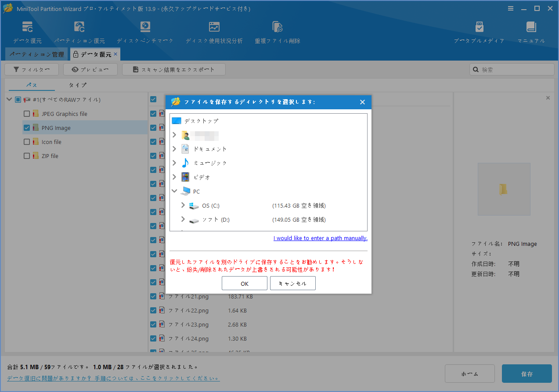Open the hamburger menu in title bar
Image resolution: width=559 pixels, height=392 pixels.
[x=511, y=8]
